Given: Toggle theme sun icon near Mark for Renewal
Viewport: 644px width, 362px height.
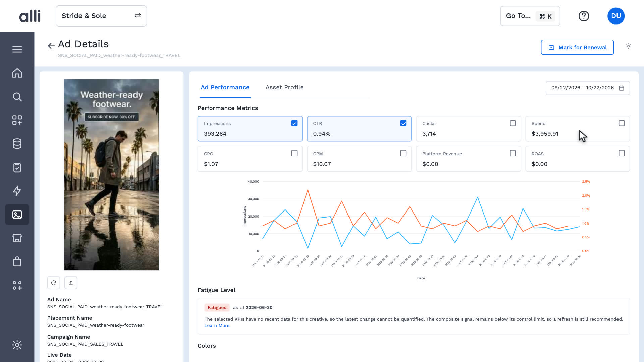Looking at the screenshot, I should (628, 46).
